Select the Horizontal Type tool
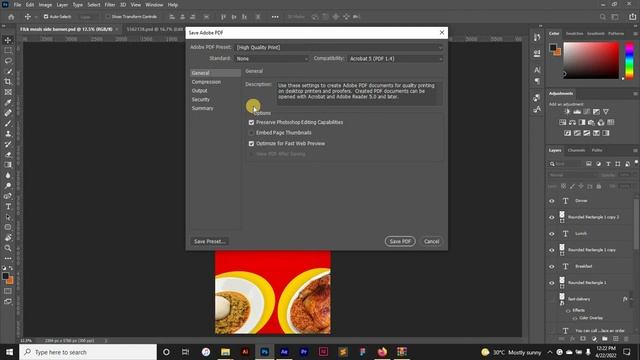This screenshot has width=640, height=360. (8, 207)
